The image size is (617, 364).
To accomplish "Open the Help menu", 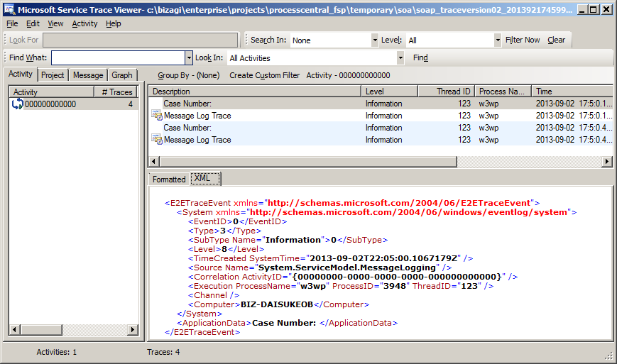I will (x=114, y=23).
